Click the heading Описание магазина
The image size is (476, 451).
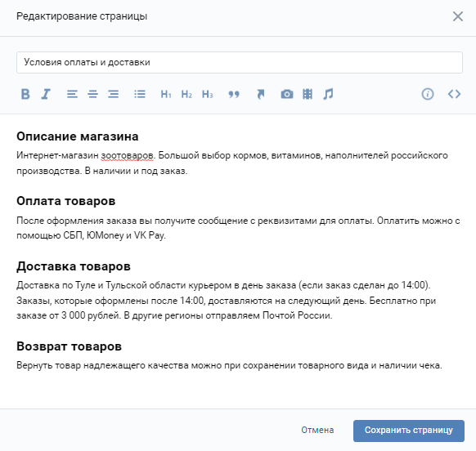pyautogui.click(x=78, y=136)
